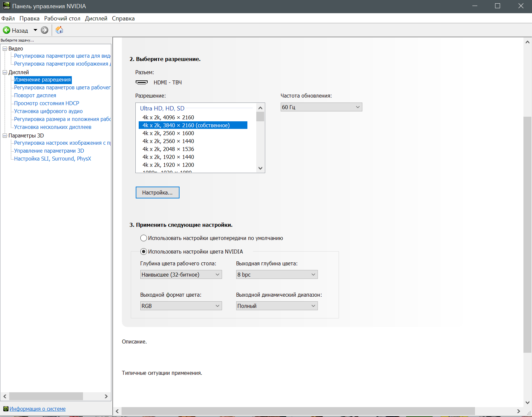Open the Рабочий стол menu
The image size is (532, 417).
point(62,18)
